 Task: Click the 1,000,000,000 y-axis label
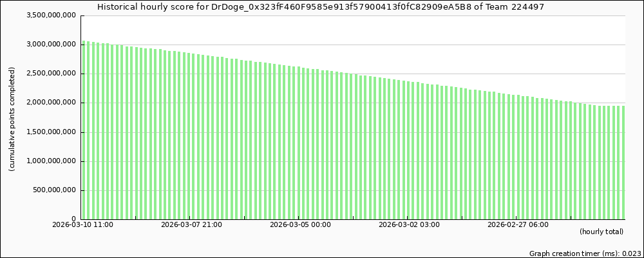[x=50, y=161]
